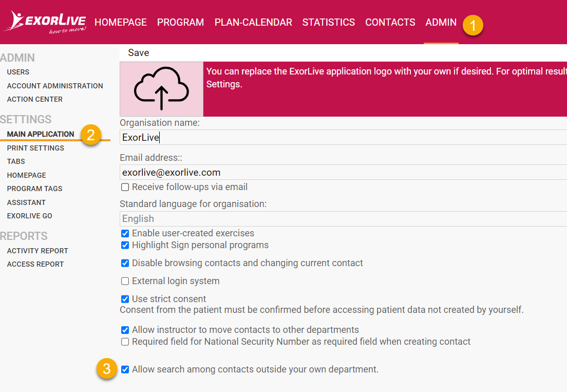Uncheck Highlight Sign personal programs
Screen dimensions: 567x392
coord(125,245)
